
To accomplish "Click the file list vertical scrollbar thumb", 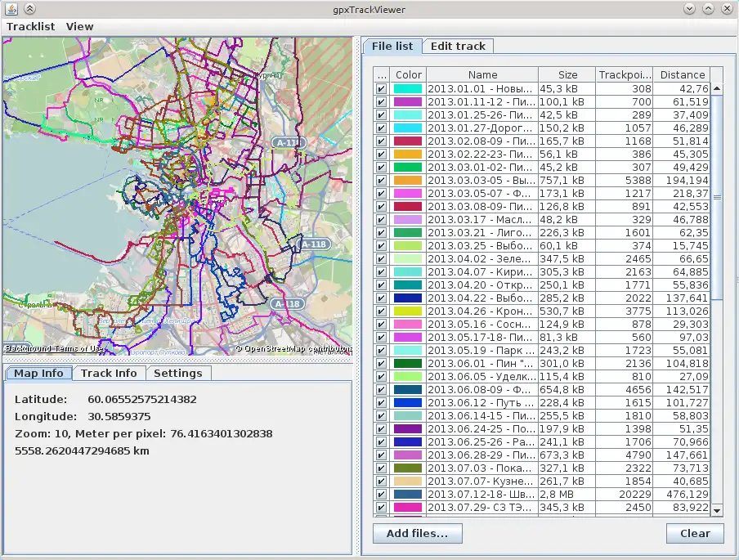I will (x=717, y=197).
